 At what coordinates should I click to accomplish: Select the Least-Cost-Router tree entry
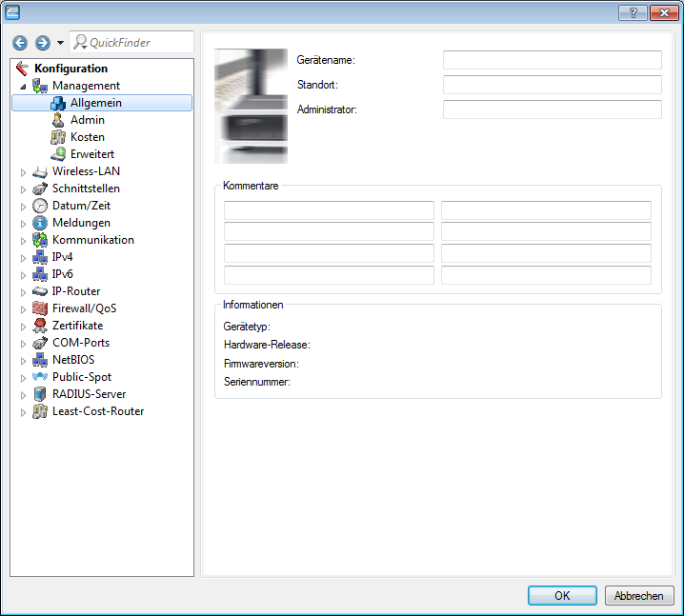[x=97, y=411]
